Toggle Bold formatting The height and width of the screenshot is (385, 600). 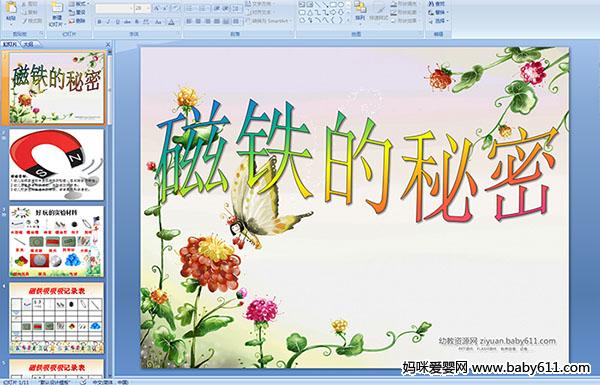pos(99,22)
